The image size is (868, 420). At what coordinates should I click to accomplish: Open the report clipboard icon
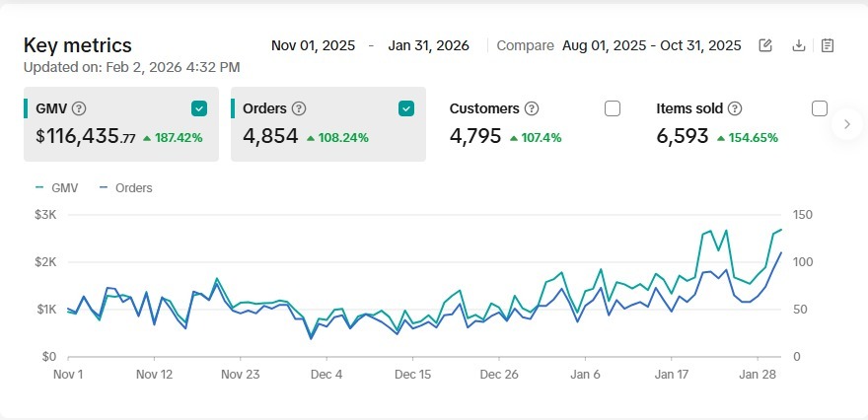pyautogui.click(x=828, y=45)
